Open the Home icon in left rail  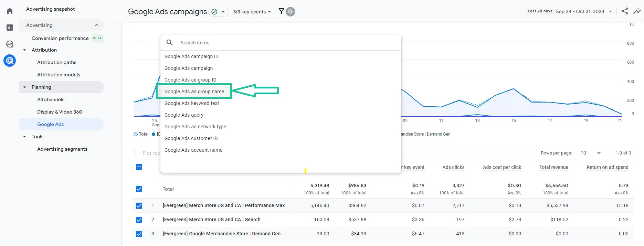pos(10,11)
